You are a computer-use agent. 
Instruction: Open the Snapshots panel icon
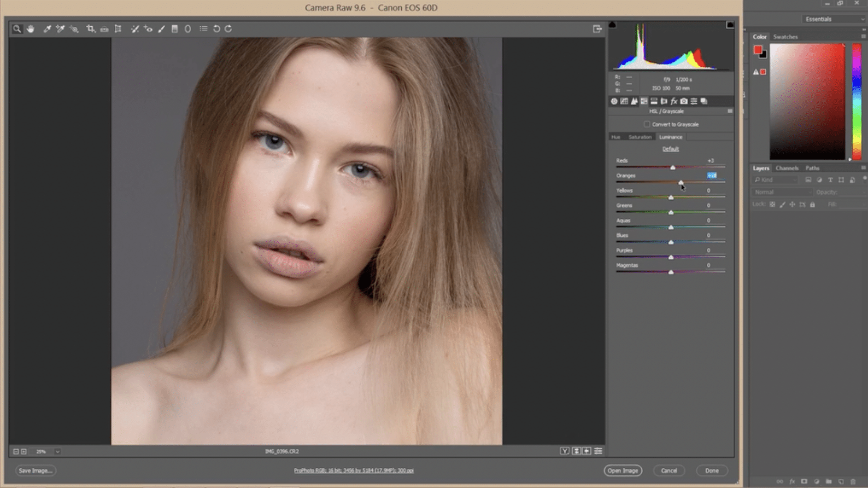pos(704,101)
